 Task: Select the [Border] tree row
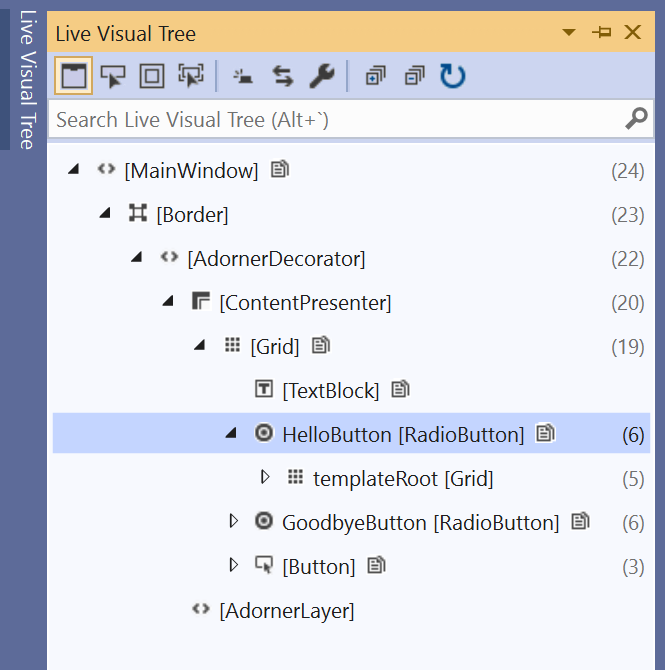pos(351,214)
